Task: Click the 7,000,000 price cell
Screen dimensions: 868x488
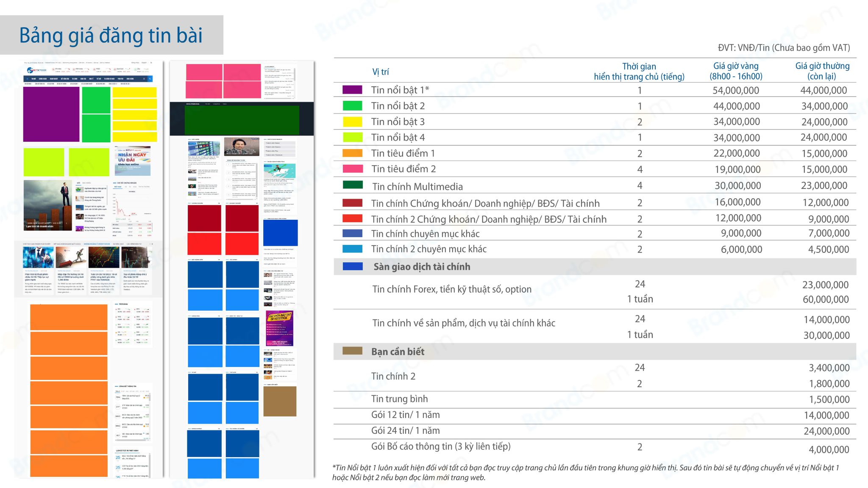Action: tap(829, 233)
